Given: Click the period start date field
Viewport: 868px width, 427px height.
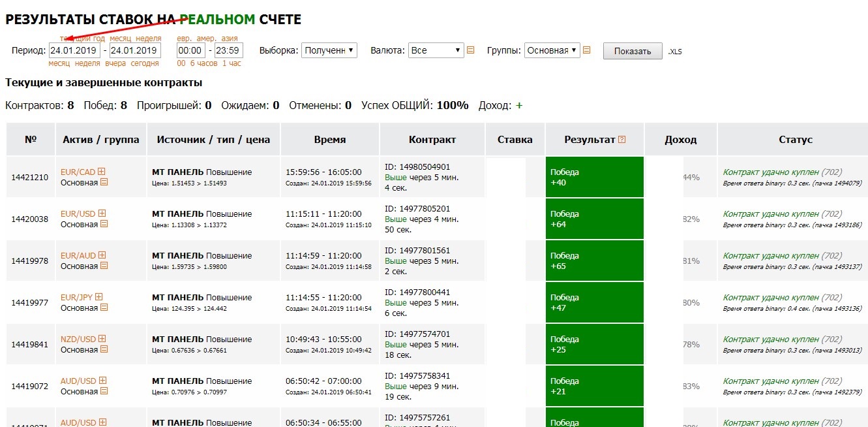Looking at the screenshot, I should tap(74, 50).
